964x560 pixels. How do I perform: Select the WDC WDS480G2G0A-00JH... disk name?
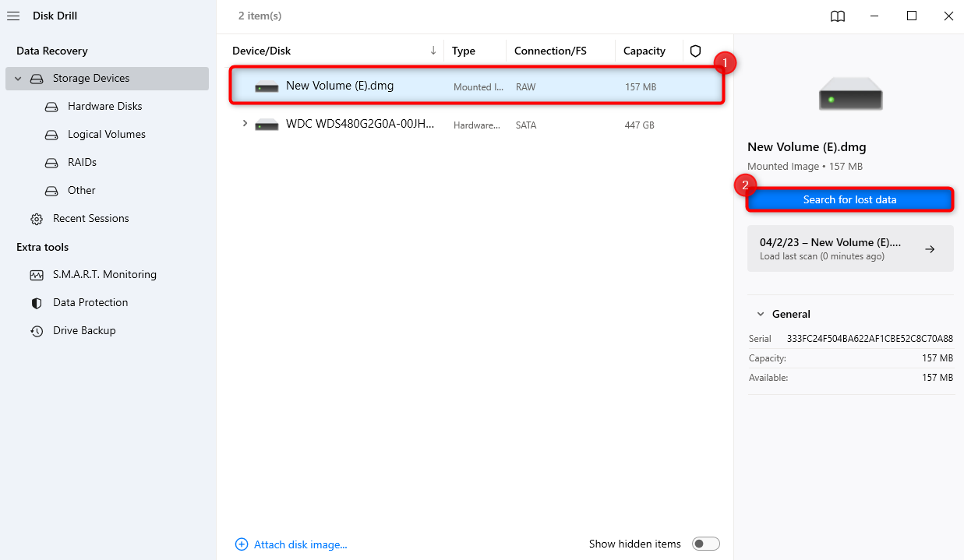point(360,124)
